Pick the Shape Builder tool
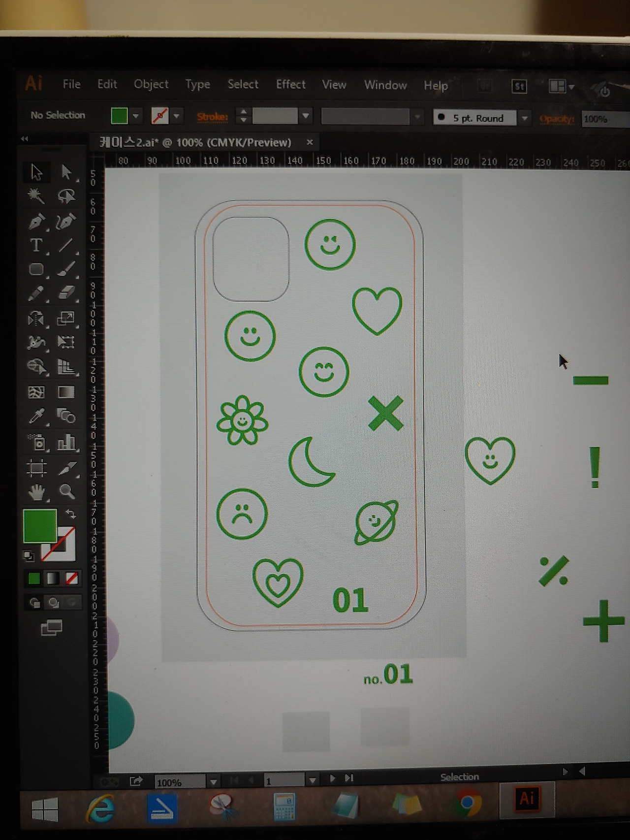Viewport: 630px width, 840px height. coord(36,367)
